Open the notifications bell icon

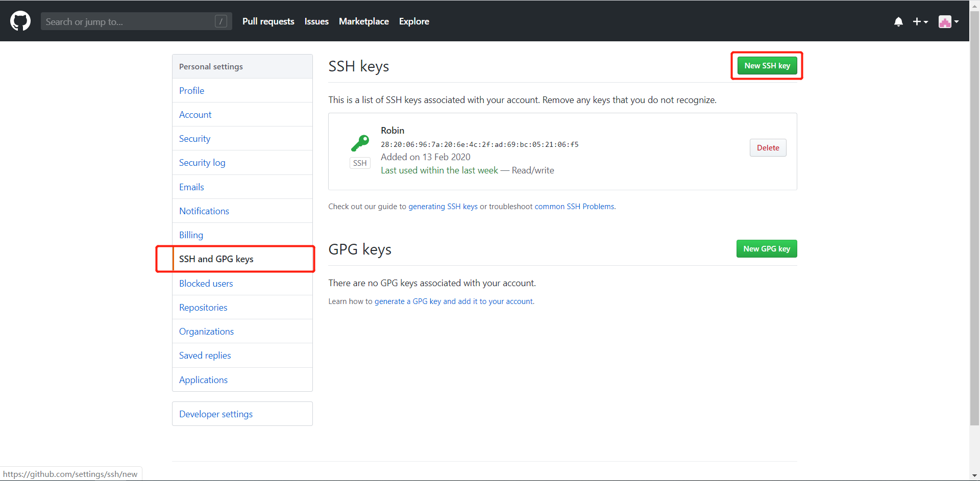click(x=898, y=21)
